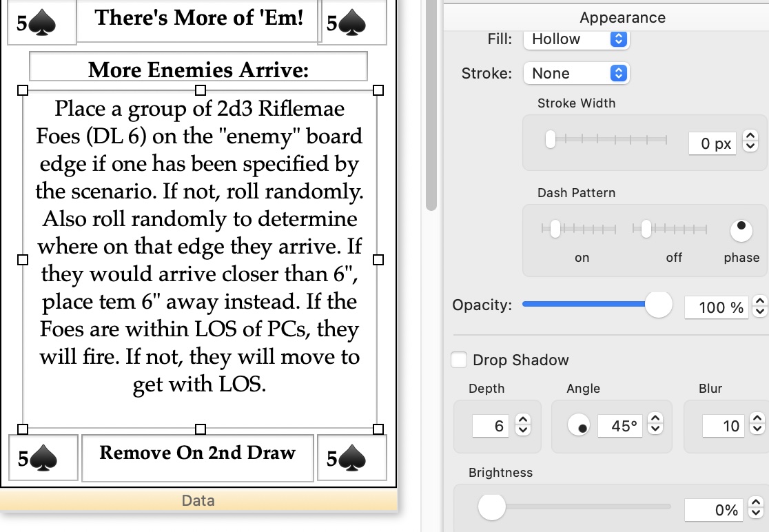Select the 'Remove On 2nd Draw' text box
The height and width of the screenshot is (532, 769).
[197, 458]
